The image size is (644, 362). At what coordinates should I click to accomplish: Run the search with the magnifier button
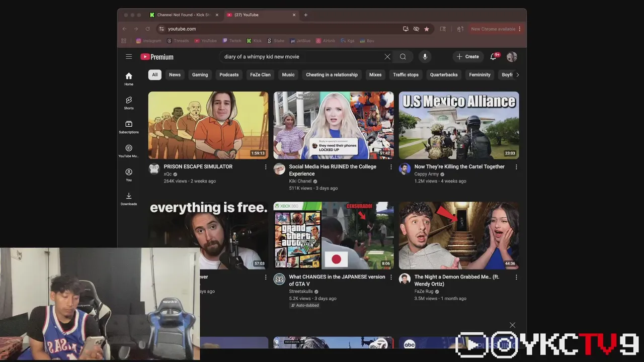(x=403, y=57)
